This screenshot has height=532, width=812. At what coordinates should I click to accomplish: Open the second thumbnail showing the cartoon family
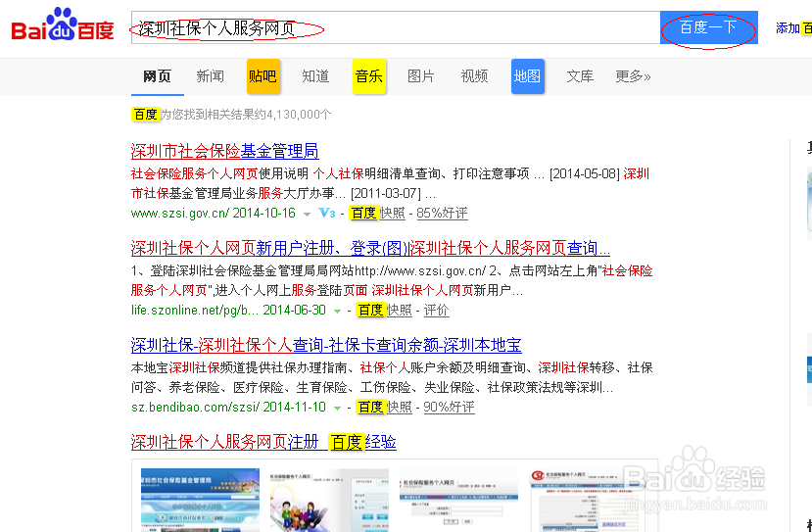coord(329,500)
